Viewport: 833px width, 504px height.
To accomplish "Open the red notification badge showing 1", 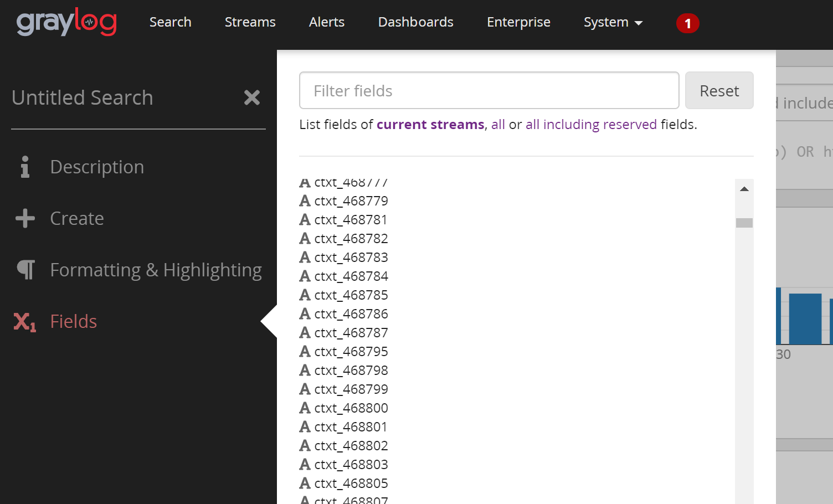I will pyautogui.click(x=688, y=23).
